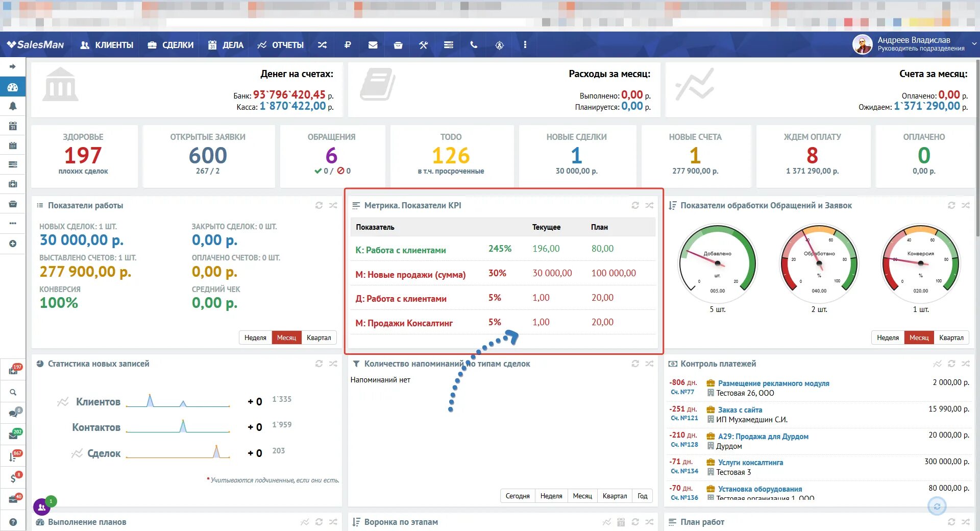Refresh the Показатели работы widget
The height and width of the screenshot is (531, 980).
pyautogui.click(x=319, y=205)
